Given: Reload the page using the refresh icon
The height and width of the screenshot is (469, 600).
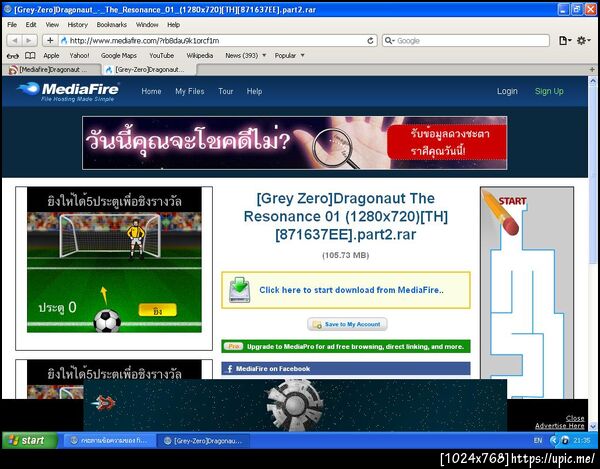Looking at the screenshot, I should (370, 41).
